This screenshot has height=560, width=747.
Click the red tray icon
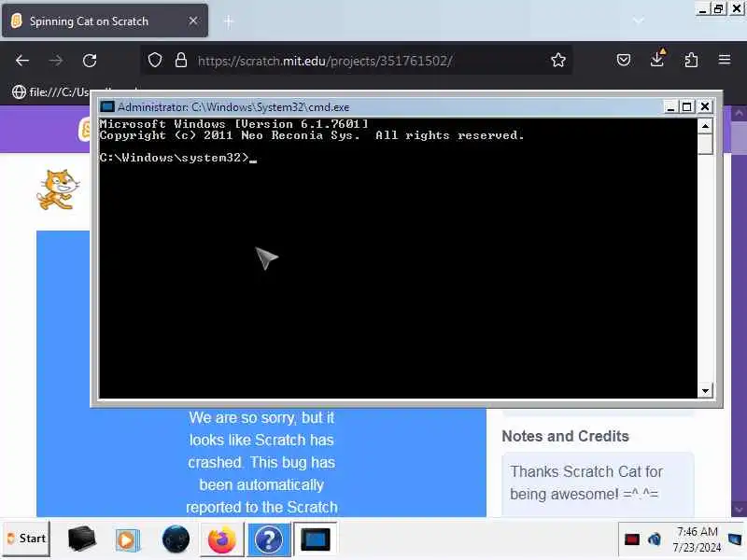coord(632,539)
